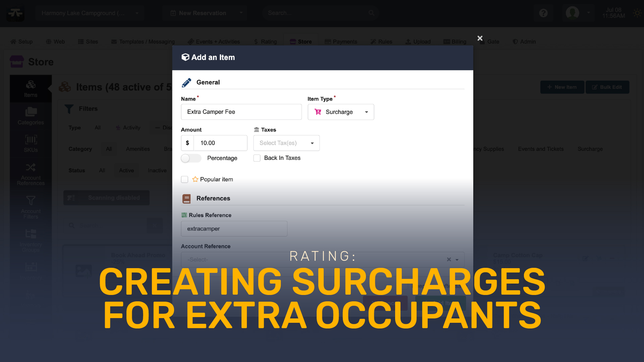Image resolution: width=644 pixels, height=362 pixels.
Task: Close the Add an Item dialog
Action: 480,38
